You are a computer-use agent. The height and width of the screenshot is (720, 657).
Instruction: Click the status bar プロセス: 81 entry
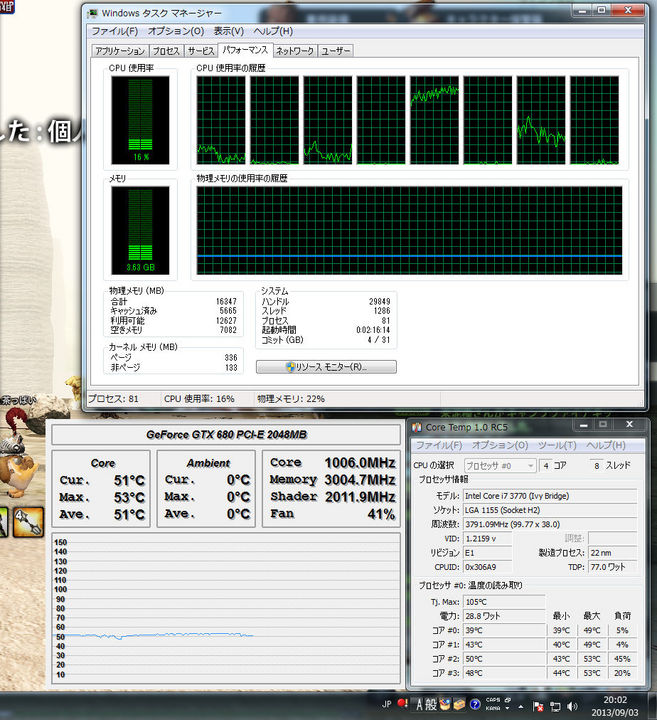[113, 399]
